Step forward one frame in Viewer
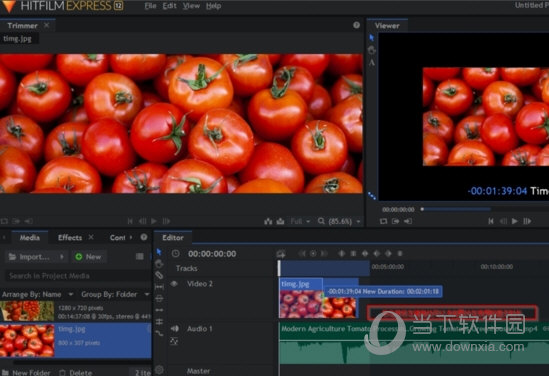This screenshot has width=549, height=376. pos(527,221)
